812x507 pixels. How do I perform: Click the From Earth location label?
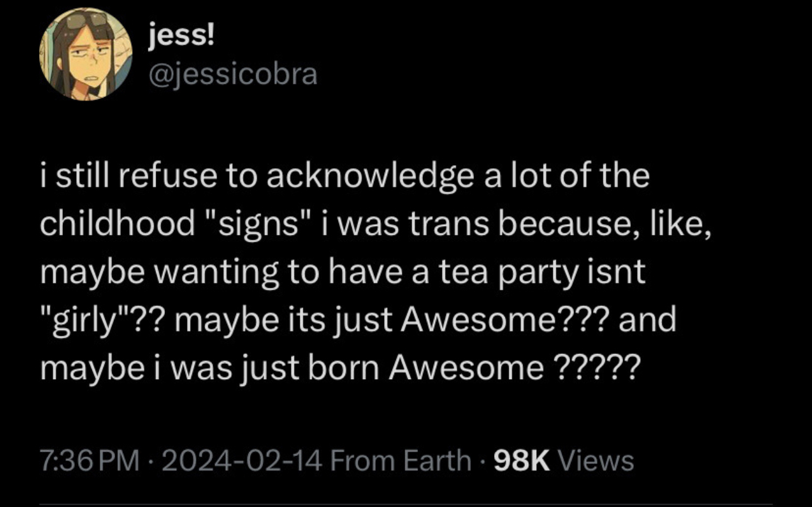point(400,461)
